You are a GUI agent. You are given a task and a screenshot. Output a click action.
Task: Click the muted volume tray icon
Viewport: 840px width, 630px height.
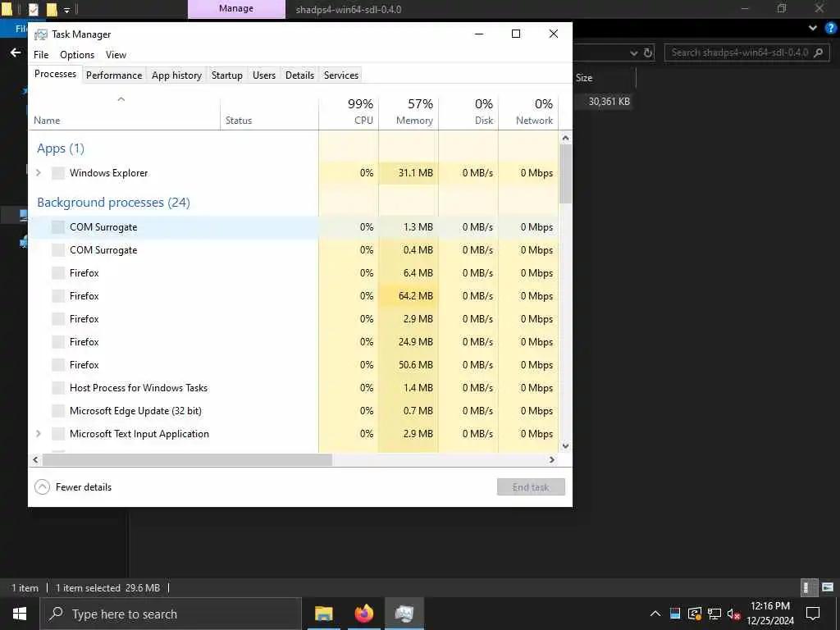[734, 614]
